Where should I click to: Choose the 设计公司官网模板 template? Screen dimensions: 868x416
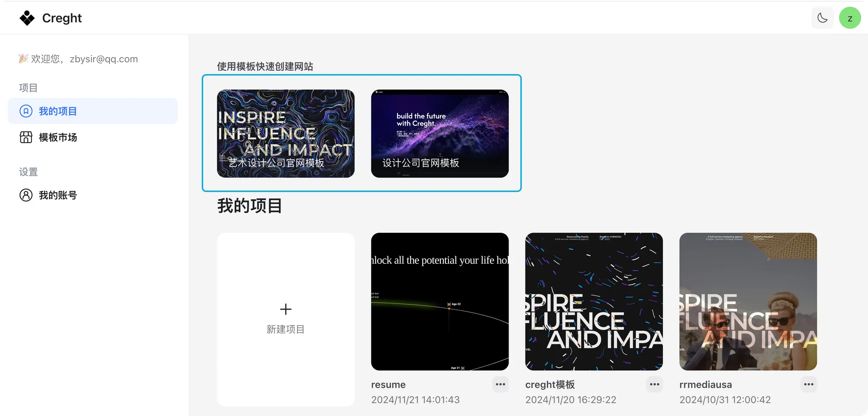point(440,134)
